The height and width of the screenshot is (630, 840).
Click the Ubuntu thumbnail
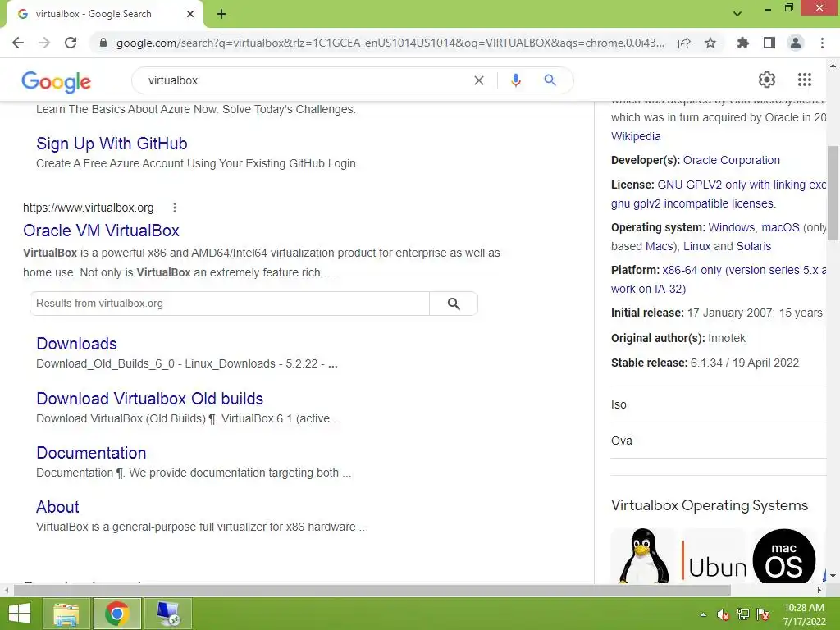[x=714, y=555]
